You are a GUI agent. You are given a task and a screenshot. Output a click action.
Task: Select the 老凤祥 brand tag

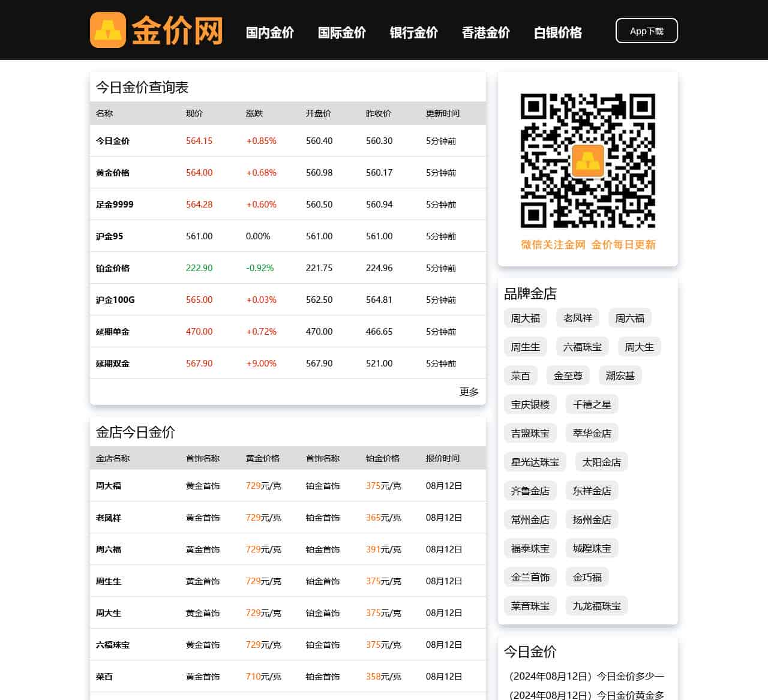click(x=578, y=318)
